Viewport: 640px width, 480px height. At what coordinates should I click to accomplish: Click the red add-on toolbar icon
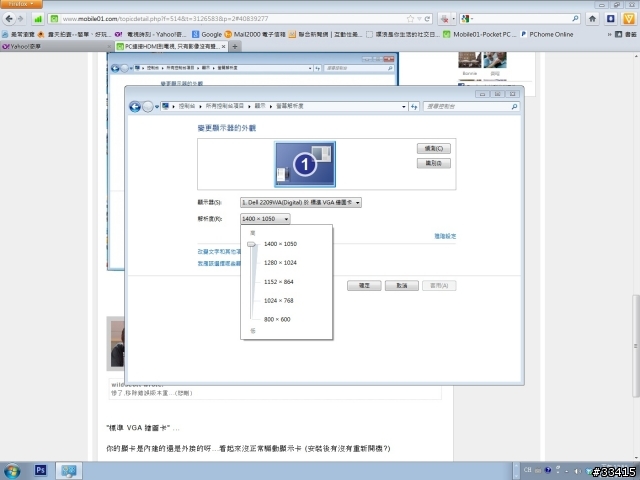click(x=444, y=19)
